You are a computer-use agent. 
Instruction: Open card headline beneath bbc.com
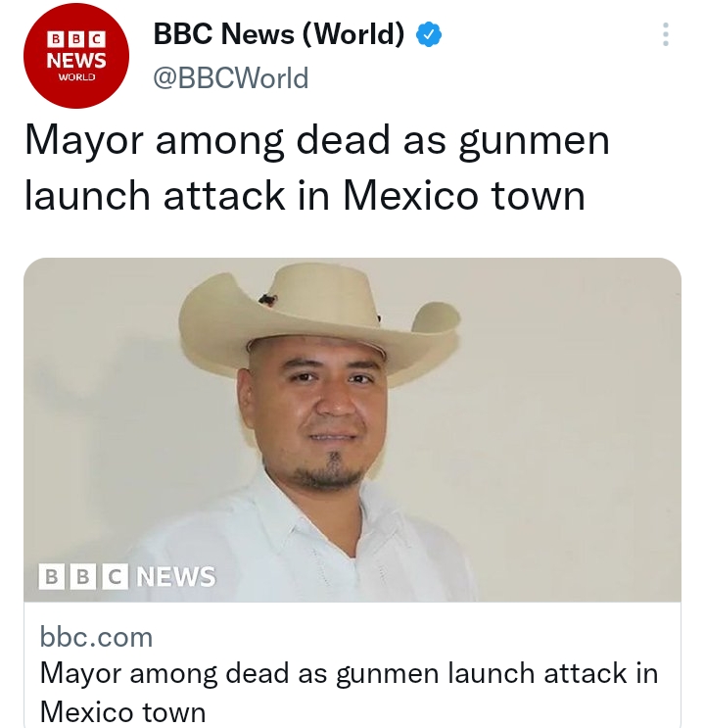point(349,693)
